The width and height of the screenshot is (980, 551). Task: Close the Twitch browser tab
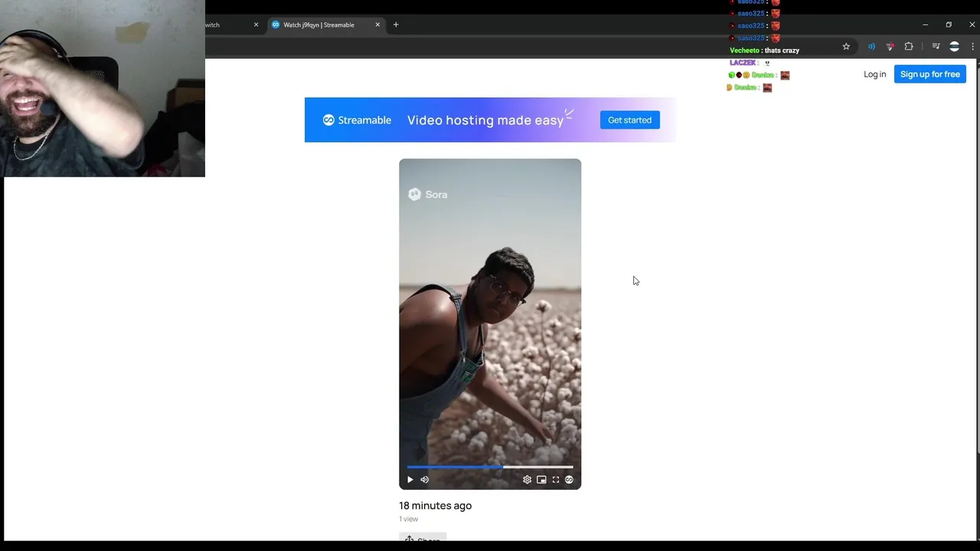[256, 24]
